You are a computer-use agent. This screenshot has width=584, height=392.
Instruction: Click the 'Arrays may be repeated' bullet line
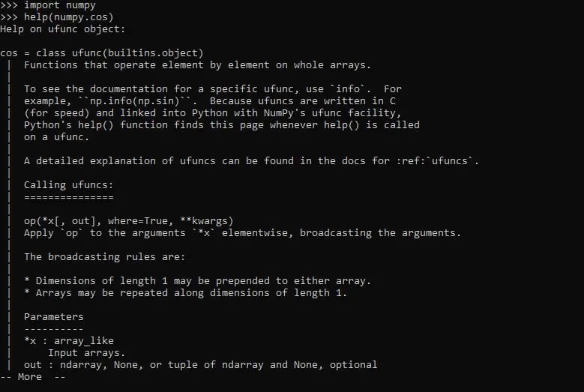click(185, 292)
